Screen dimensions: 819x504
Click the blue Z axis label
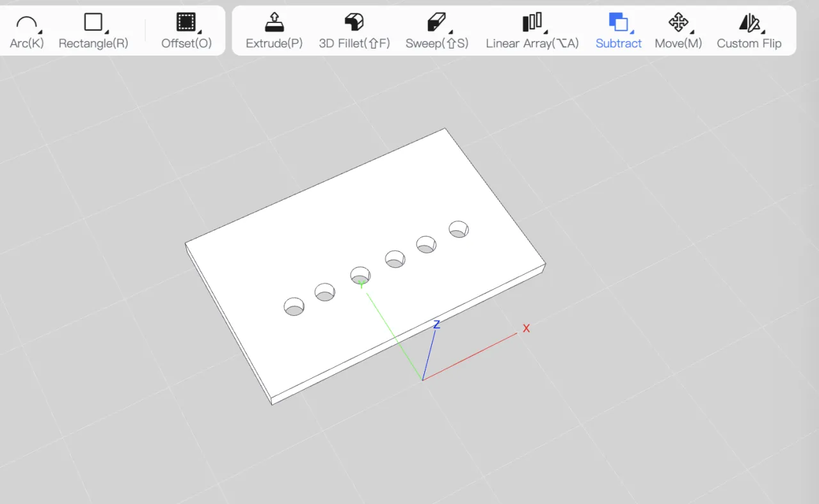[x=436, y=325]
